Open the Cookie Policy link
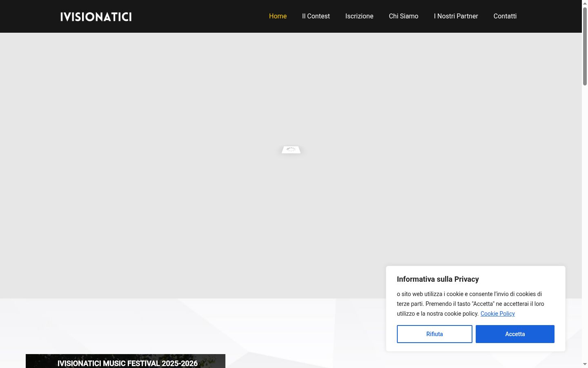 pos(497,314)
